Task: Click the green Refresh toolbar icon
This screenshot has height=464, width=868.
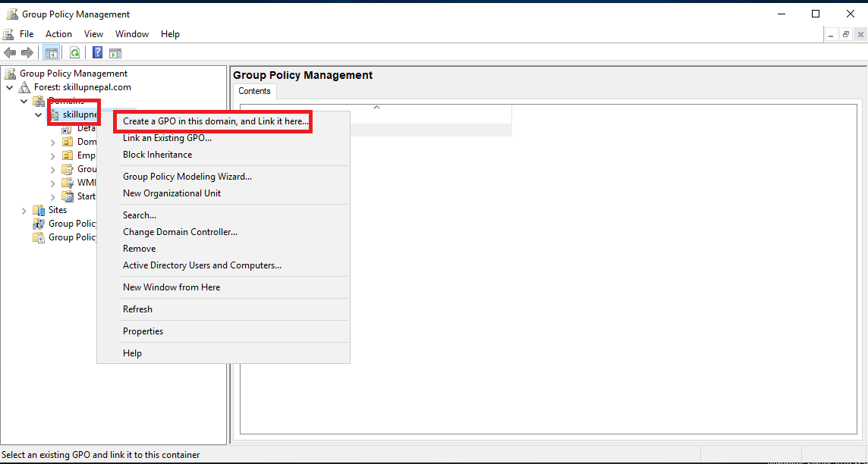Action: click(x=74, y=53)
